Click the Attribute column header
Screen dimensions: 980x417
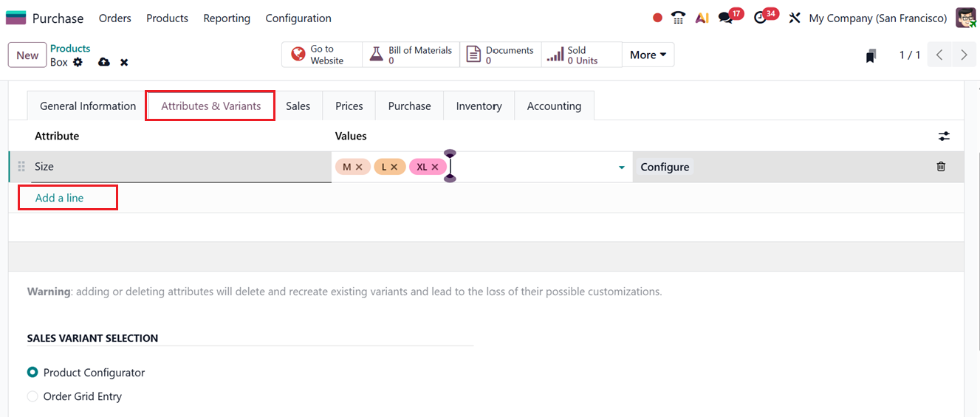(57, 136)
